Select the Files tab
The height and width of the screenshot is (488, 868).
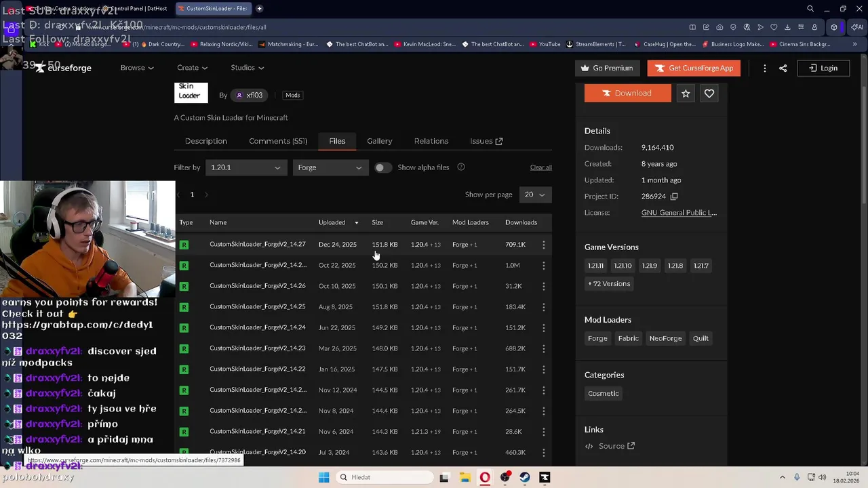tap(337, 141)
